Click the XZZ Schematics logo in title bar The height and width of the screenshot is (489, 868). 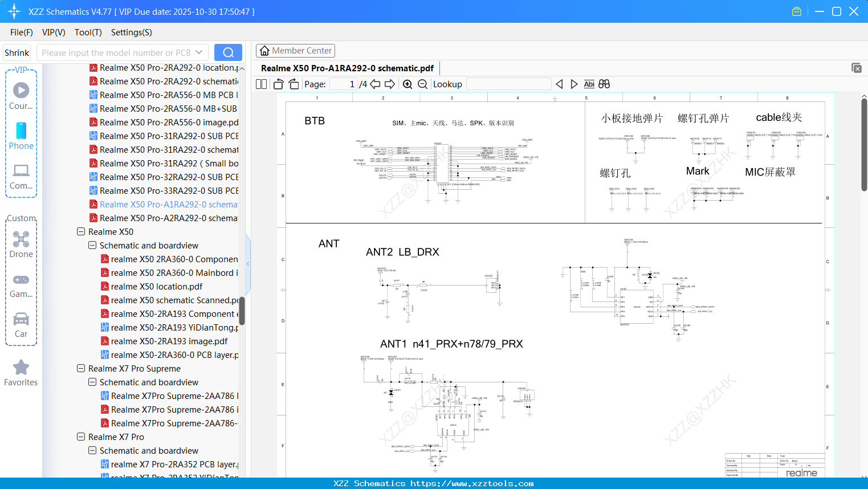point(14,11)
